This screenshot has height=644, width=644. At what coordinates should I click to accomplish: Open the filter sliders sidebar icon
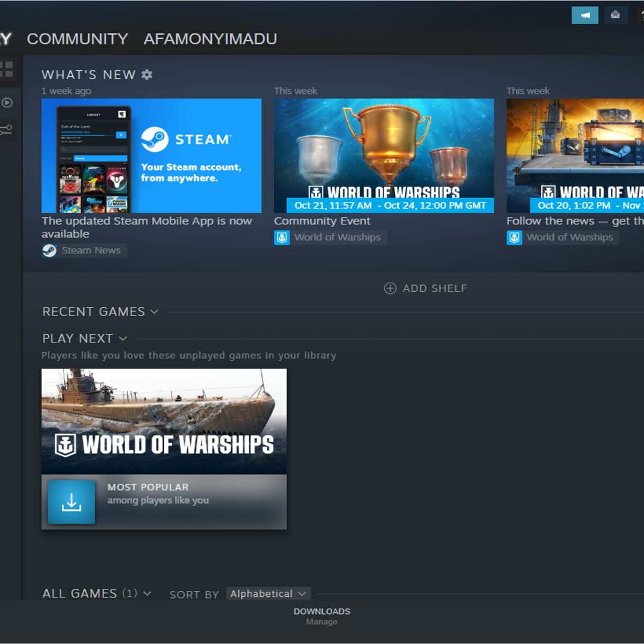point(6,129)
